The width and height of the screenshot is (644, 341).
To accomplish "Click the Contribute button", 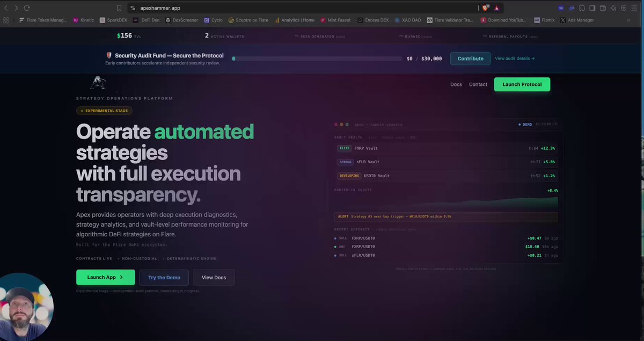I will [x=471, y=59].
